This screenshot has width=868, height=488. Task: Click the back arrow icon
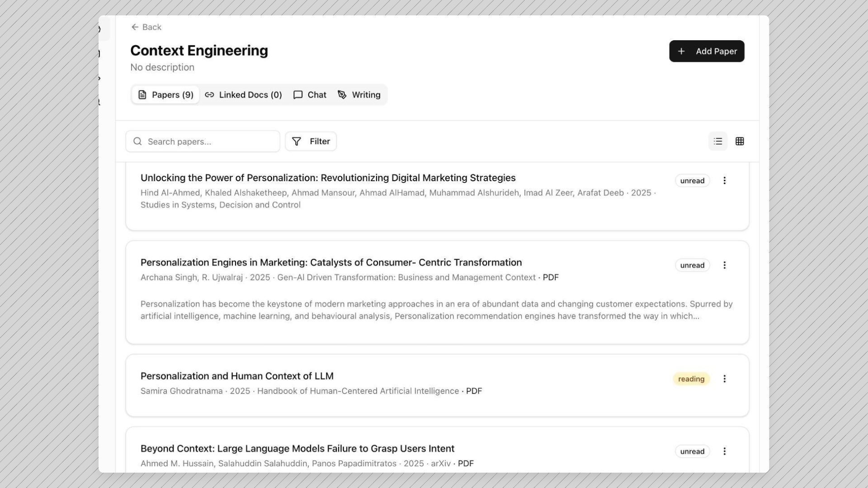point(135,27)
